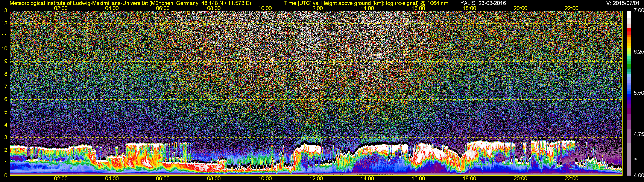Pick the blue band near 5.50 on colorbar
Screen dimensions: 644x182
click(629, 93)
